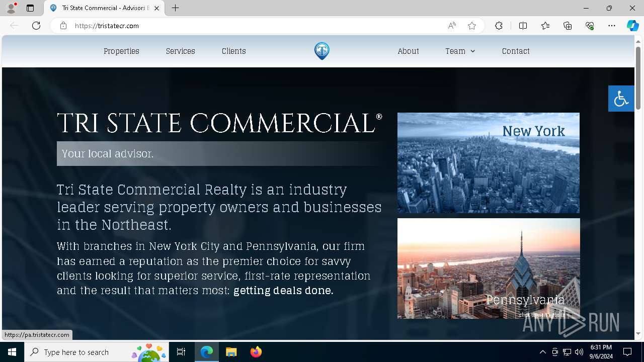Click the taskbar search box
644x362 pixels.
(x=97, y=352)
